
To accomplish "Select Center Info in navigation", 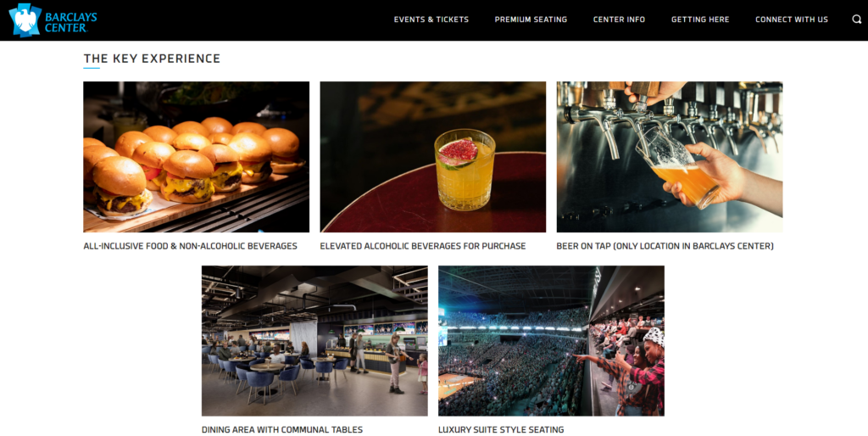I will (x=619, y=20).
